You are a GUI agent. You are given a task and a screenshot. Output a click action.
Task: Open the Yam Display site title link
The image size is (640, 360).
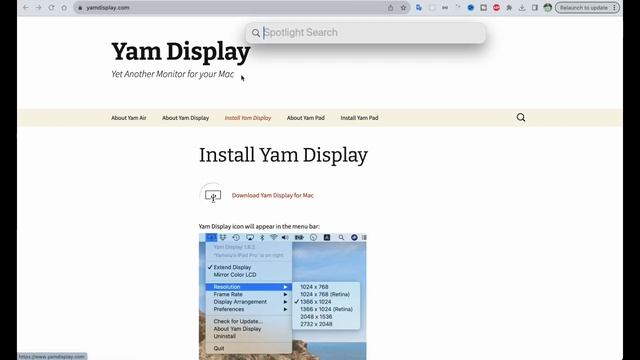coord(181,52)
